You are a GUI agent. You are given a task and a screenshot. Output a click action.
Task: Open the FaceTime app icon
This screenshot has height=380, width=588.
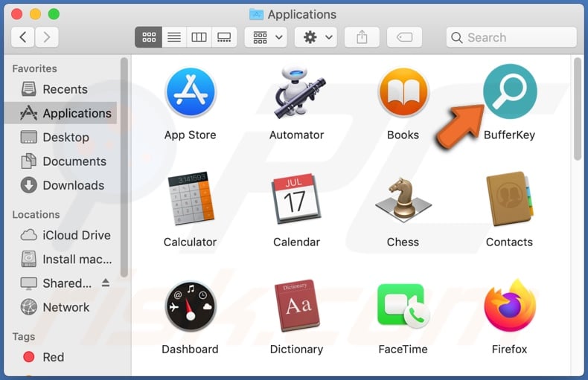[403, 306]
